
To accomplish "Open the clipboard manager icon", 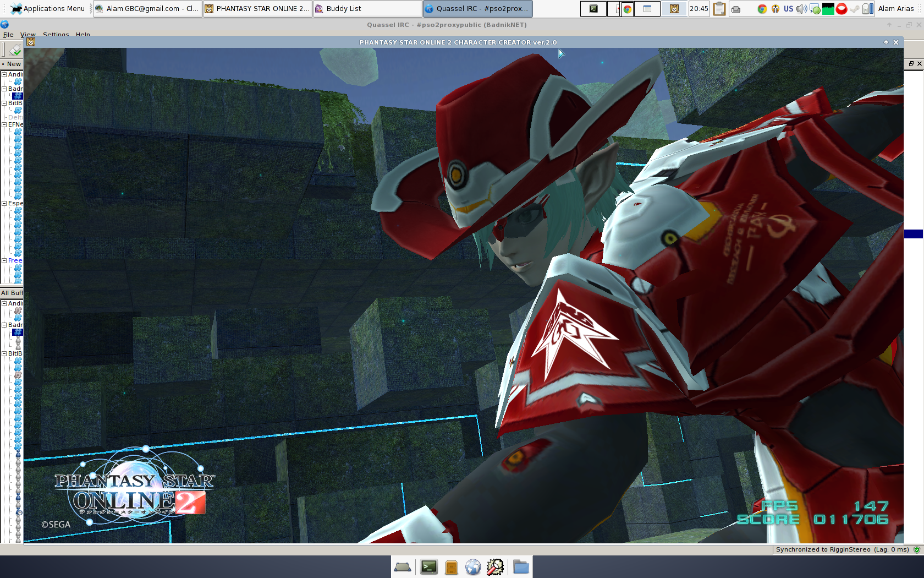I will coord(719,9).
